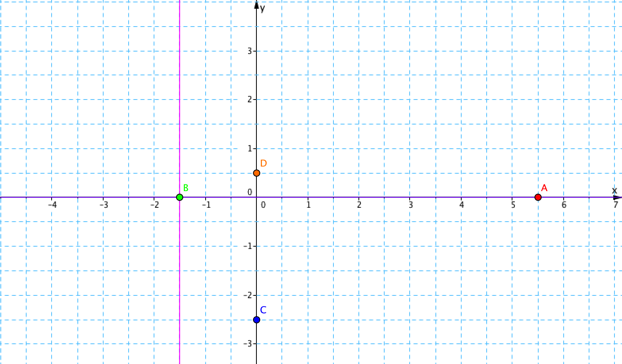Click tick label -3 on y-axis
Image resolution: width=622 pixels, height=364 pixels.
[x=248, y=344]
